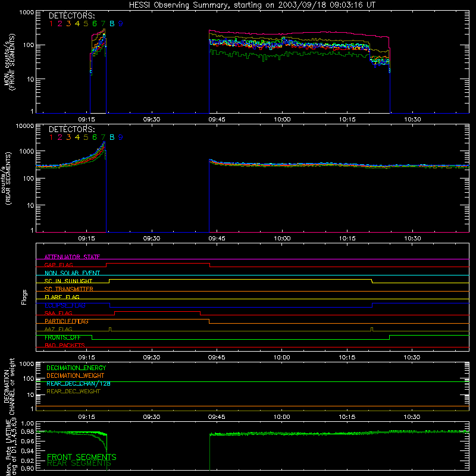
Task: Select orange detector 3 in front segments legend
Action: point(68,24)
